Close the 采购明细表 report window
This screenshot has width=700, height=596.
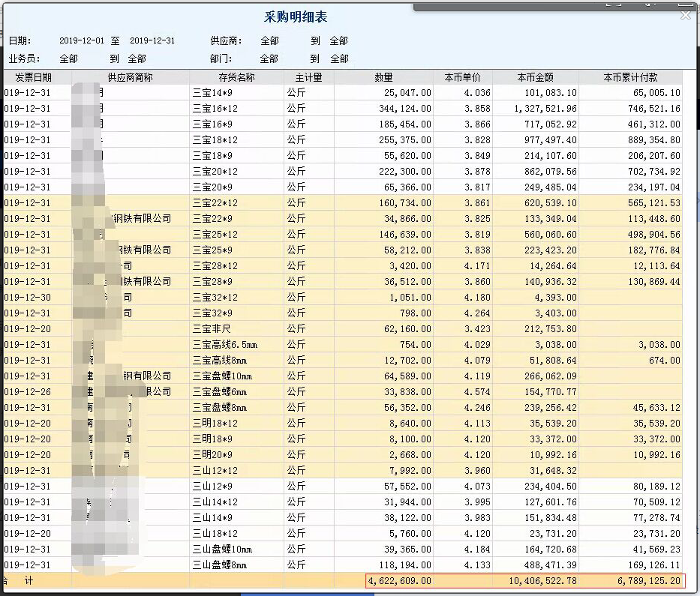[685, 16]
